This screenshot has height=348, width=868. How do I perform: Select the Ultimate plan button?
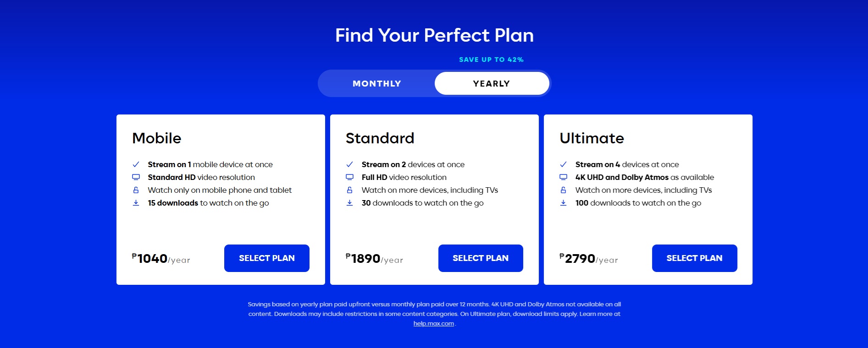(x=694, y=258)
